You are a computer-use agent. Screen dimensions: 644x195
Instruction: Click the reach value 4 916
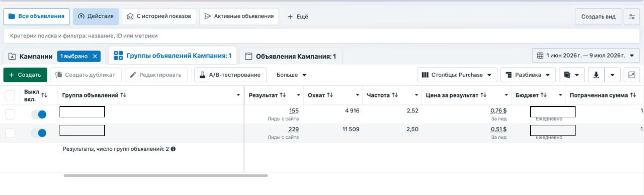352,111
